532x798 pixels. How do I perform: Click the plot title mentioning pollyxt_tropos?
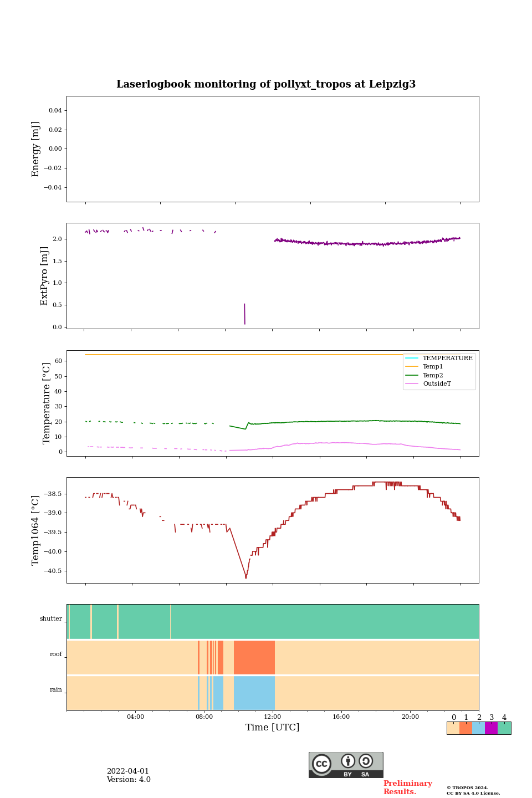point(266,84)
